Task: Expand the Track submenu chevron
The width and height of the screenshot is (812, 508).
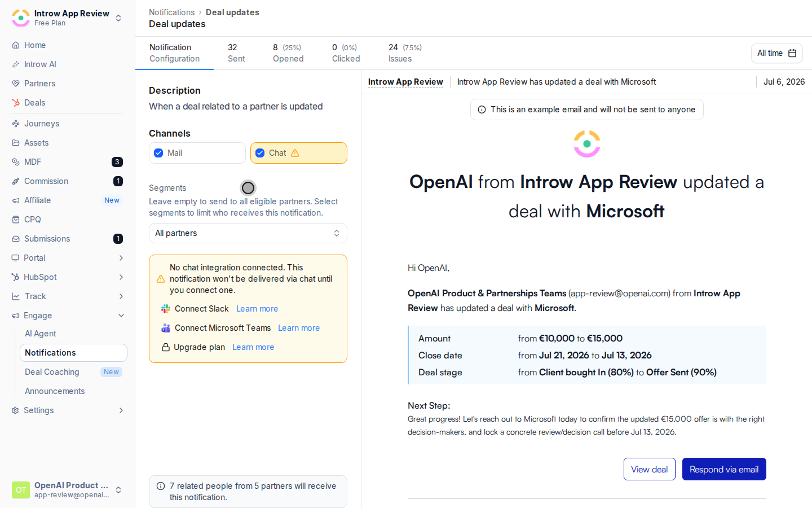Action: click(x=121, y=296)
